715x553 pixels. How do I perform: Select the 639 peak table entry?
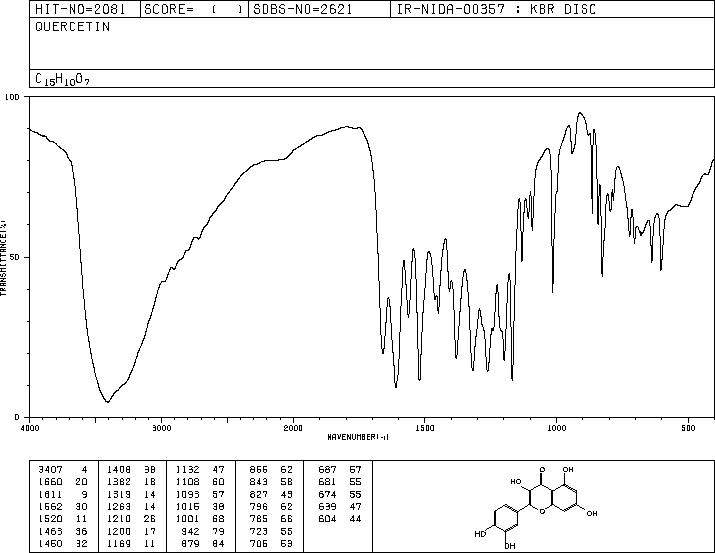340,506
